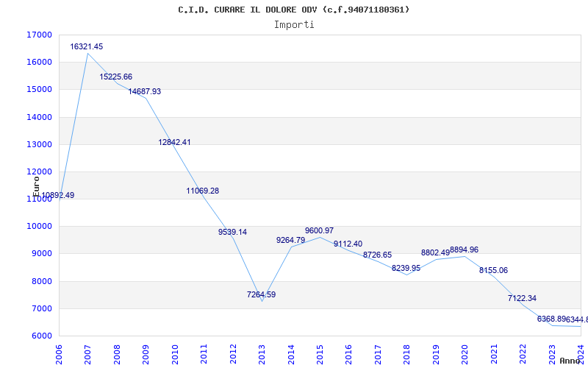588x368 pixels.
Task: Click the 2007 x-axis year label
Action: 87,354
